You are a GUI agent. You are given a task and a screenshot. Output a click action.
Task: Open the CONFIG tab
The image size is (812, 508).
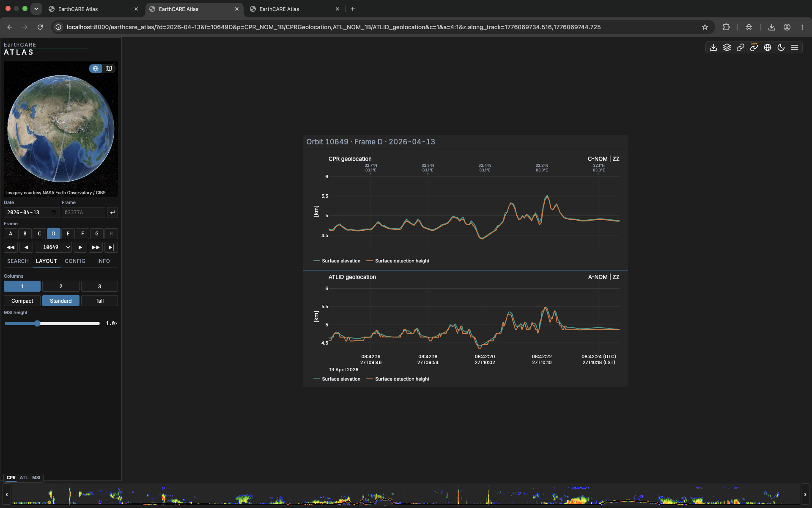pyautogui.click(x=75, y=261)
